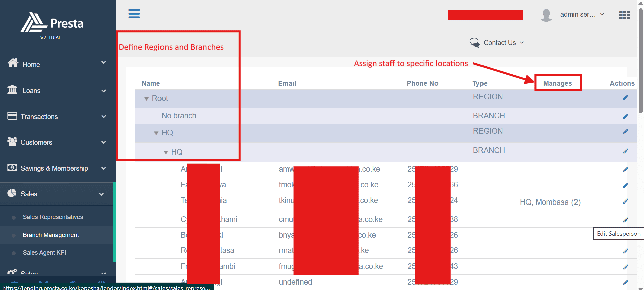
Task: Expand the Home menu chevron
Action: 104,62
